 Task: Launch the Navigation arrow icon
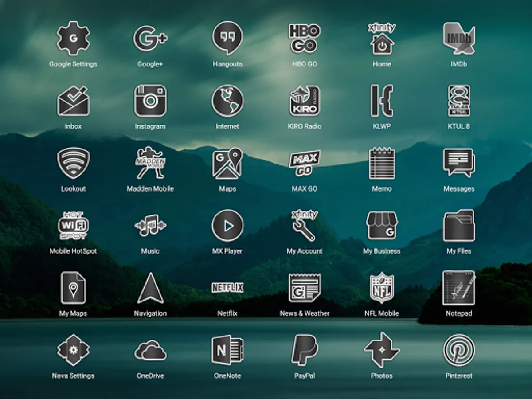pyautogui.click(x=150, y=288)
